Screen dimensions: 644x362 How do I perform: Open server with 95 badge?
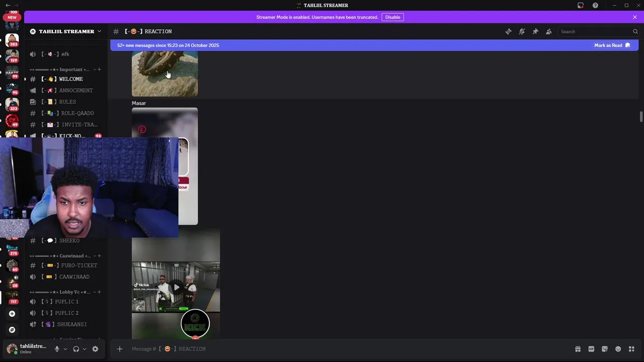tap(12, 88)
